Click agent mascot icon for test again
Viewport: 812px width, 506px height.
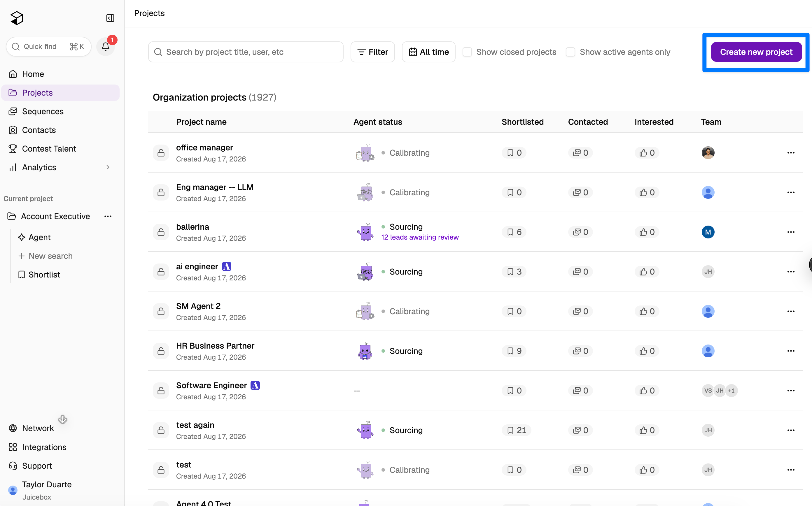pos(365,431)
